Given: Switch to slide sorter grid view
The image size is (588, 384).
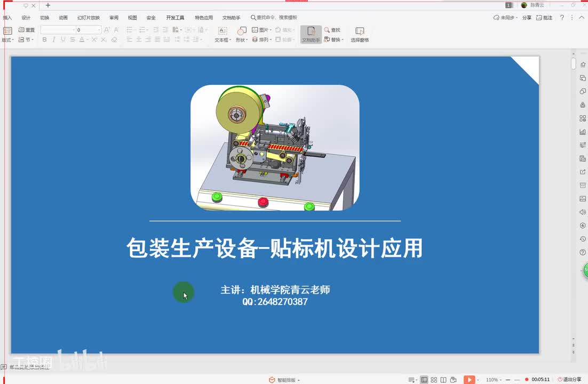Looking at the screenshot, I should click(x=434, y=380).
